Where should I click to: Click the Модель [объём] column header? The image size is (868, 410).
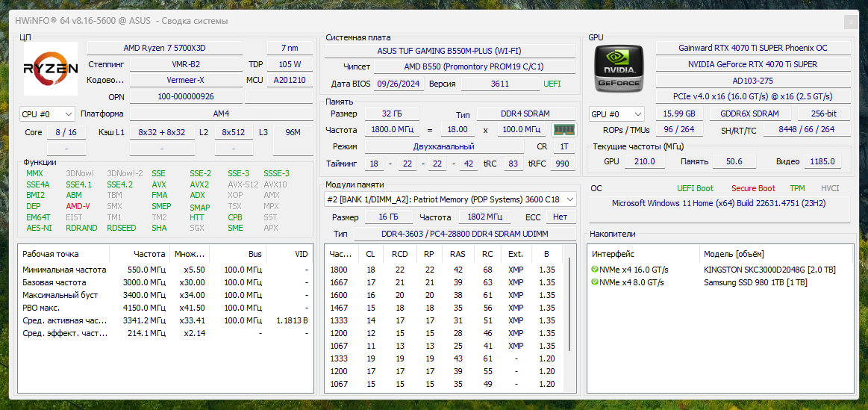[776, 254]
